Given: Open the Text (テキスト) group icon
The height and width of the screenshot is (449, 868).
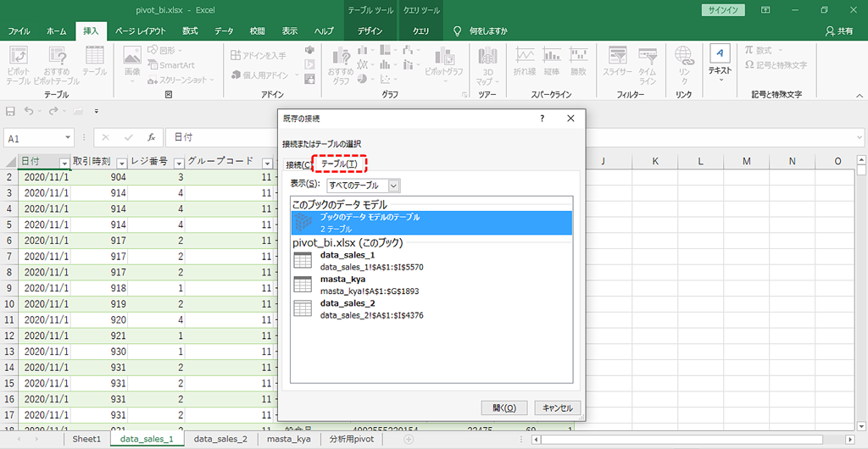Looking at the screenshot, I should [x=721, y=62].
